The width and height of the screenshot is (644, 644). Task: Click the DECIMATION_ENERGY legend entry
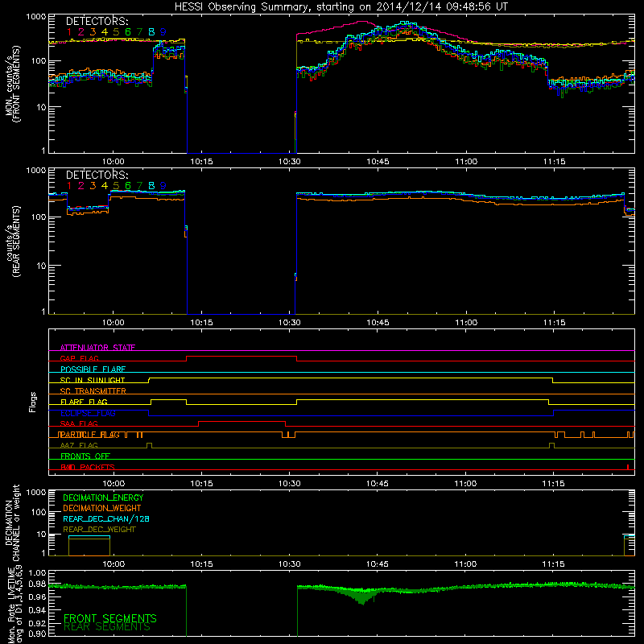click(103, 497)
